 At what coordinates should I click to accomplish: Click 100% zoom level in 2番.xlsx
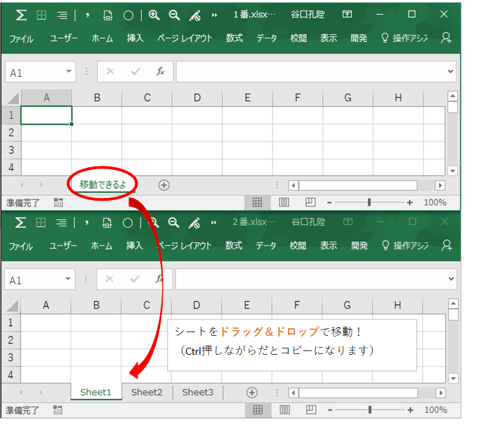(435, 410)
